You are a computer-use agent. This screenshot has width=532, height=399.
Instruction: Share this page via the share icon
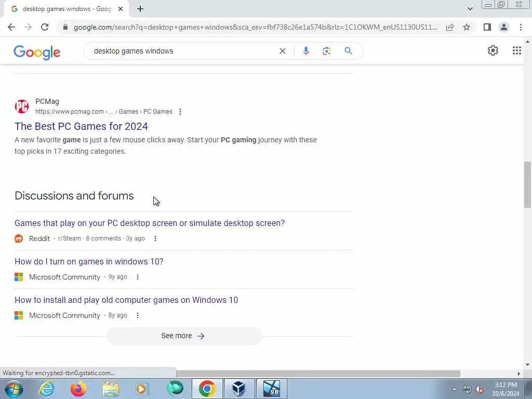[x=450, y=27]
